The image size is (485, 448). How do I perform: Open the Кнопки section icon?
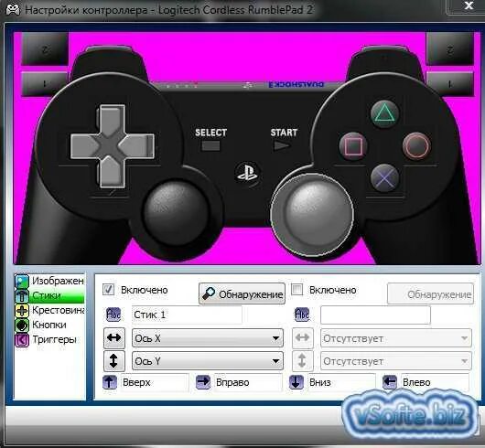point(22,325)
